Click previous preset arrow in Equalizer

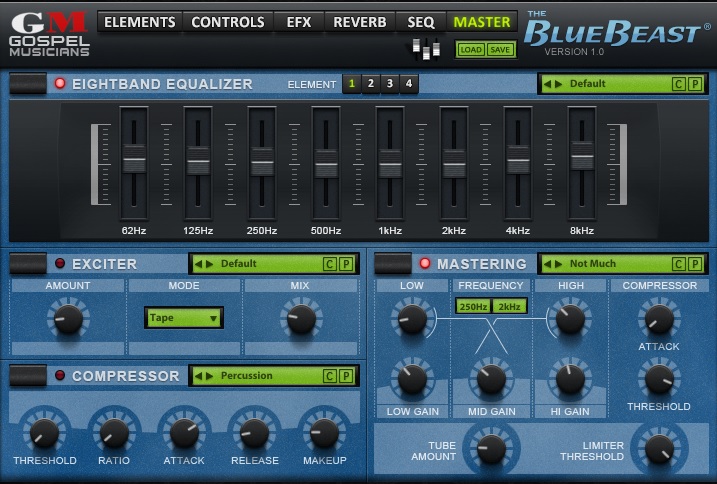[547, 84]
